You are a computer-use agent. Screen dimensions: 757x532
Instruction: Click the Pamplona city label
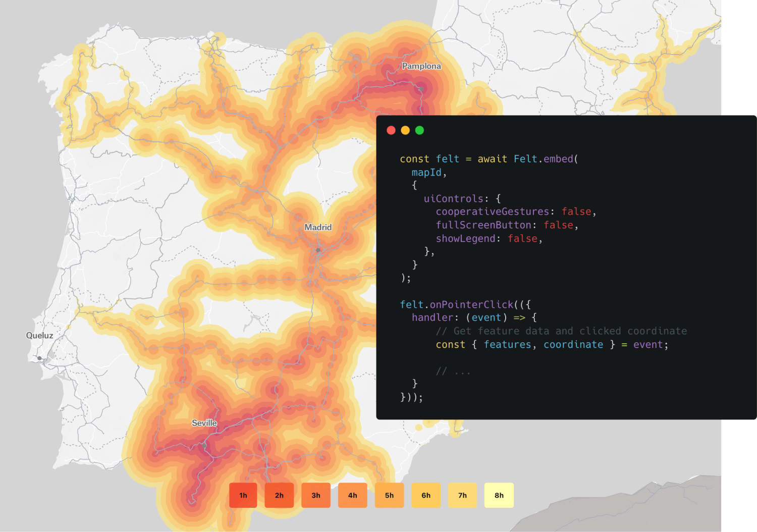click(421, 66)
